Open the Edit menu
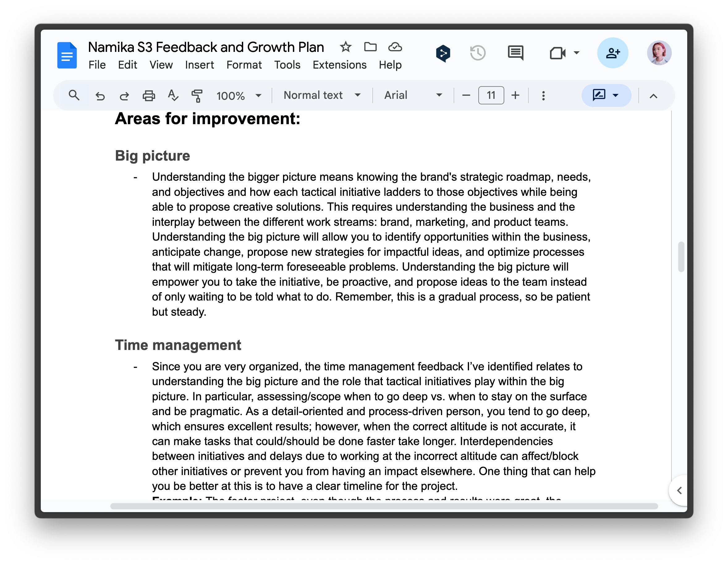 point(128,65)
